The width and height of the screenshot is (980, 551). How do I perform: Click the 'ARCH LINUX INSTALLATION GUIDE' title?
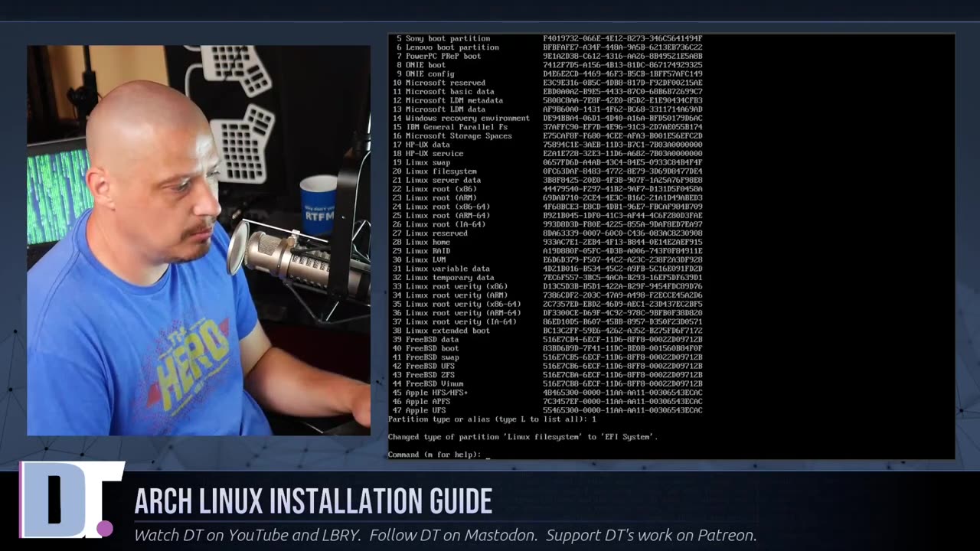(313, 501)
